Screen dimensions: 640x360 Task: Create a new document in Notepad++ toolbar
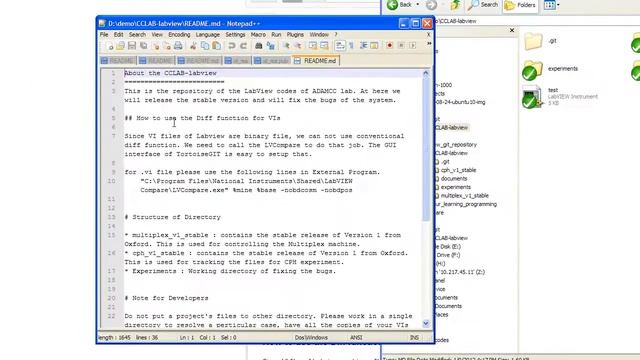109,46
